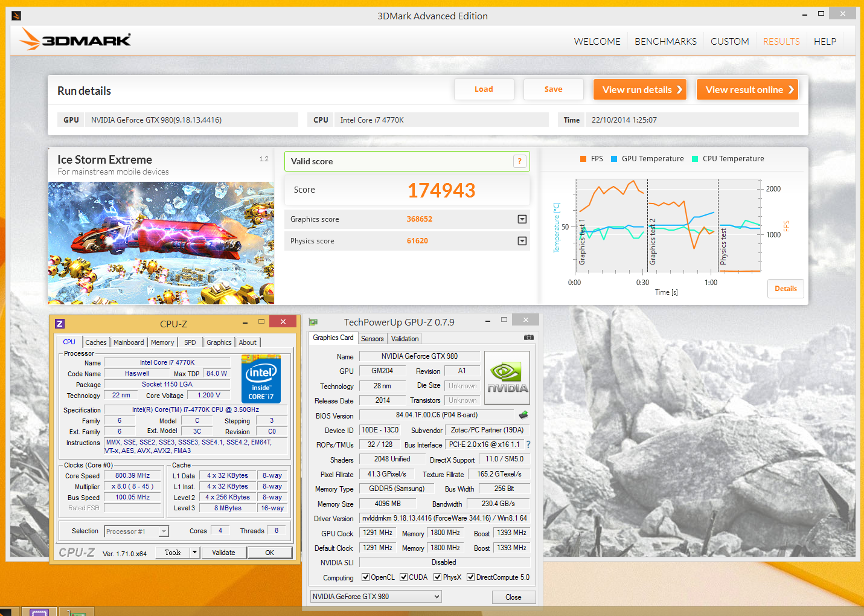
Task: Click the Tools button in CPU-Z
Action: (173, 553)
